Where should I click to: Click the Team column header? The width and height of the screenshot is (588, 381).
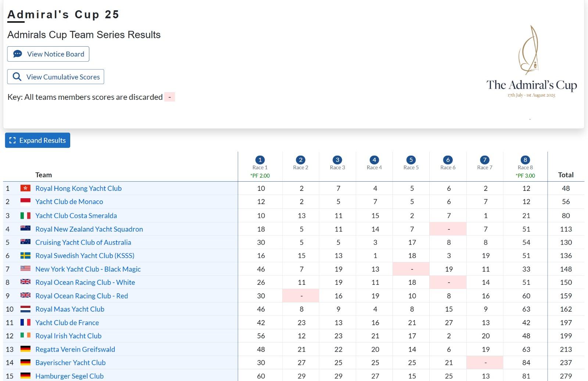pyautogui.click(x=43, y=175)
